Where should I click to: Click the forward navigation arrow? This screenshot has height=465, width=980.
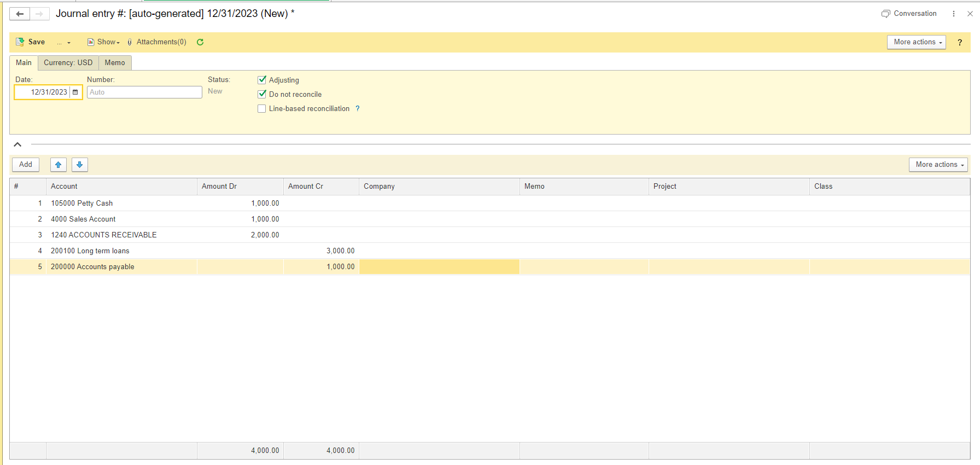39,14
